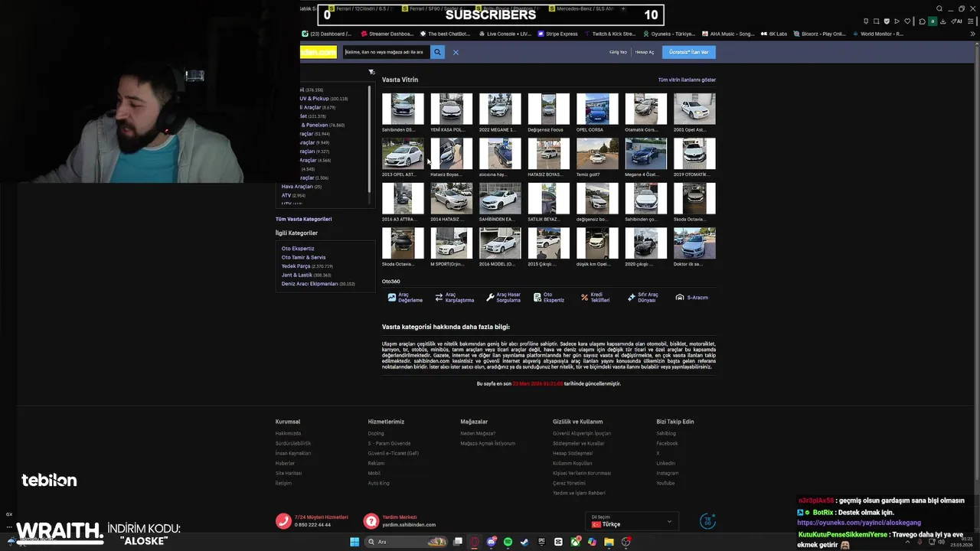Viewport: 980px width, 551px height.
Task: Click the blue search magnifier button
Action: [438, 52]
